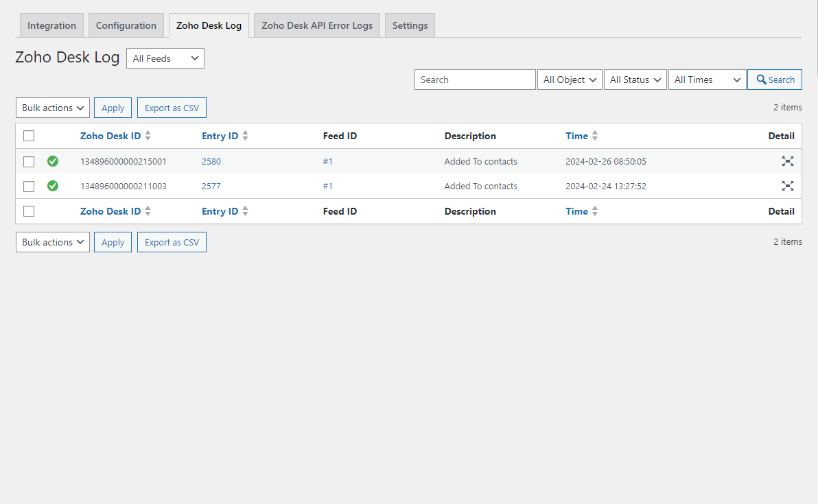Screen dimensions: 818x504
Task: Click sort arrows beside top Entry ID header
Action: (x=245, y=136)
